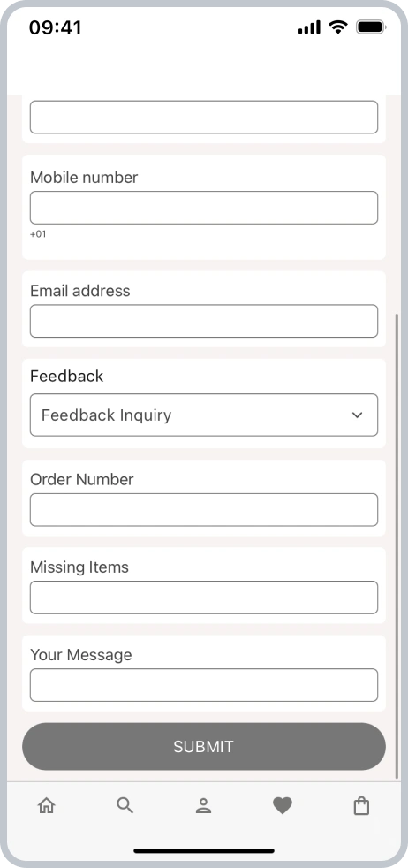Focus the Missing Items field

[204, 598]
